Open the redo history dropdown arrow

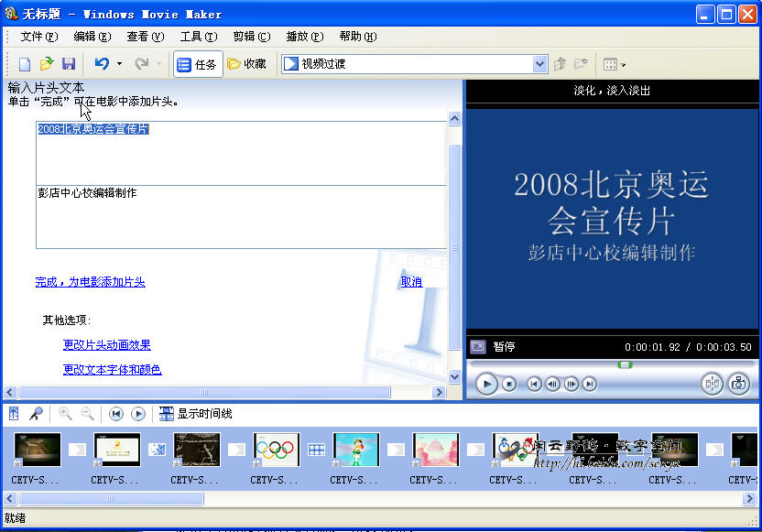pos(158,64)
